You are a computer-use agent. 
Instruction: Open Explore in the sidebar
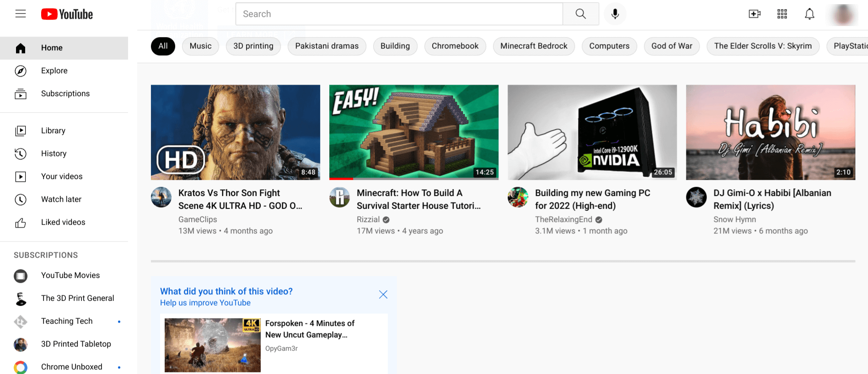(x=64, y=71)
